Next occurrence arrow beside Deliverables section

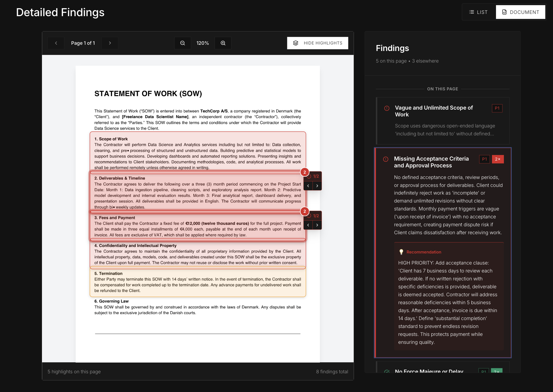317,186
